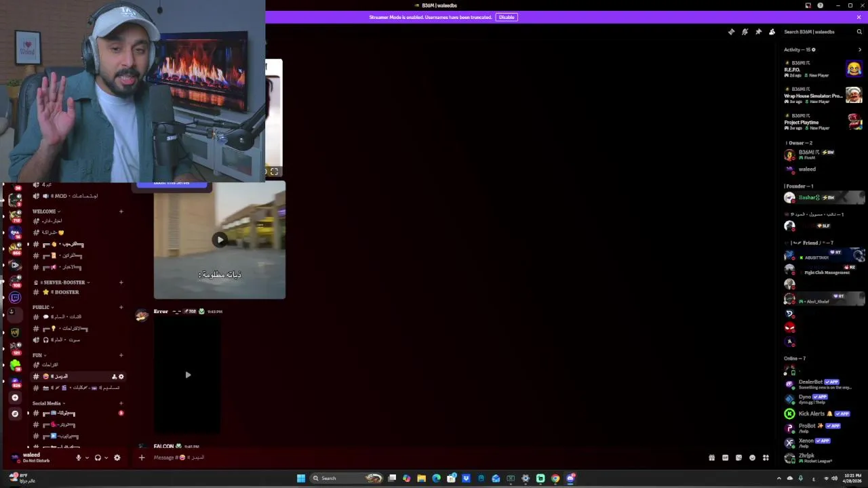This screenshot has width=868, height=488.
Task: Open Dyno bot in the member list
Action: pyautogui.click(x=823, y=399)
